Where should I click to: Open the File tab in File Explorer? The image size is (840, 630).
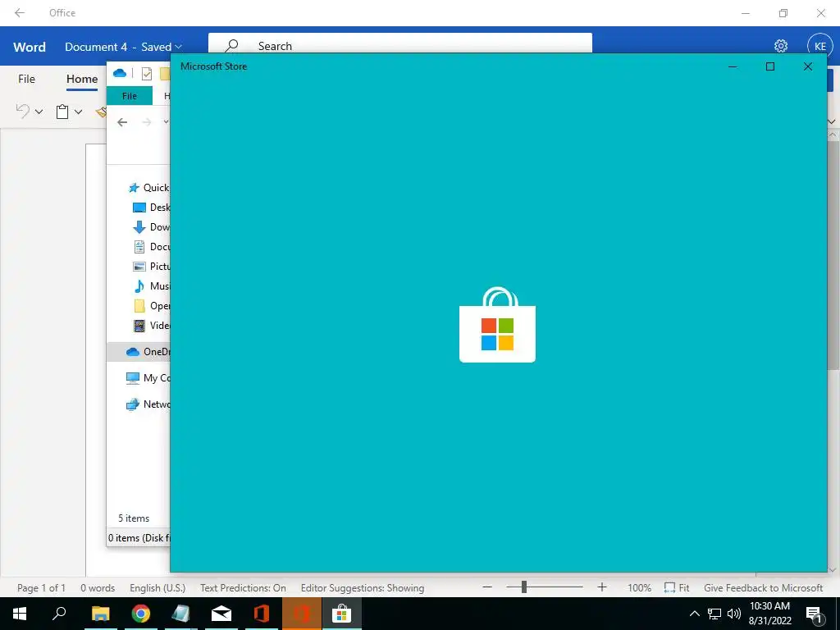[x=129, y=96]
